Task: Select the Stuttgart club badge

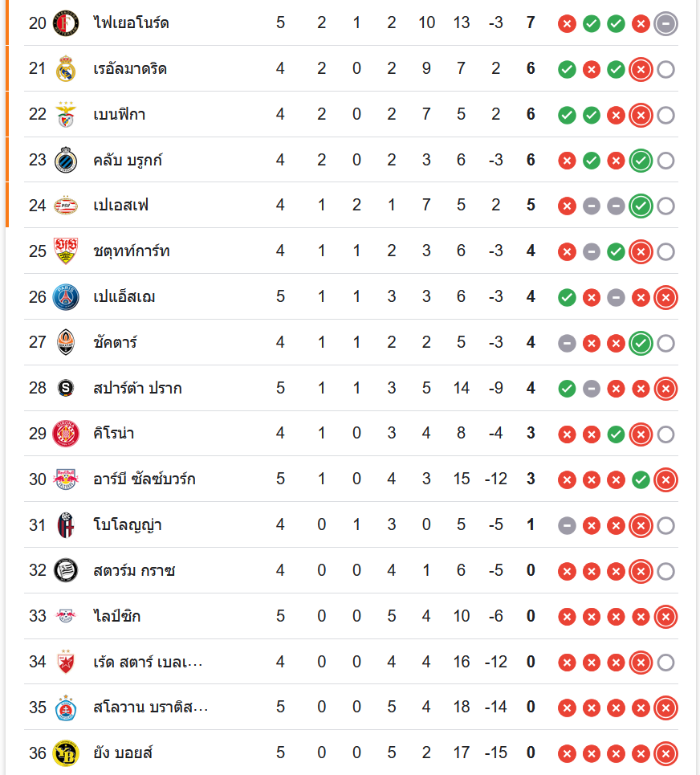Action: click(65, 251)
